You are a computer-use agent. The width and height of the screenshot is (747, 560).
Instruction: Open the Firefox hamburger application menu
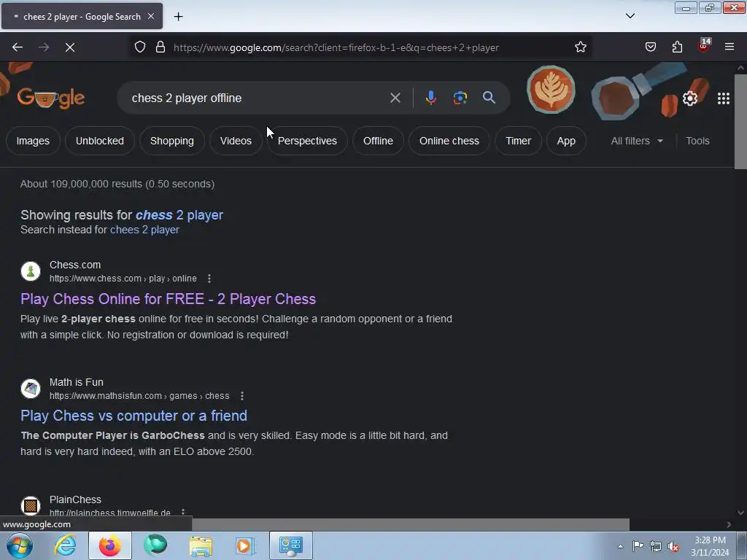pyautogui.click(x=729, y=47)
